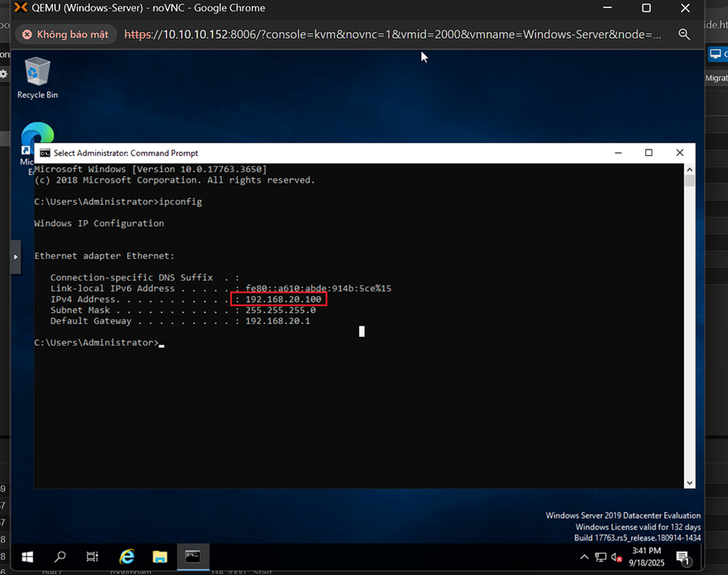
Task: Click the network status tray icon
Action: [x=600, y=557]
